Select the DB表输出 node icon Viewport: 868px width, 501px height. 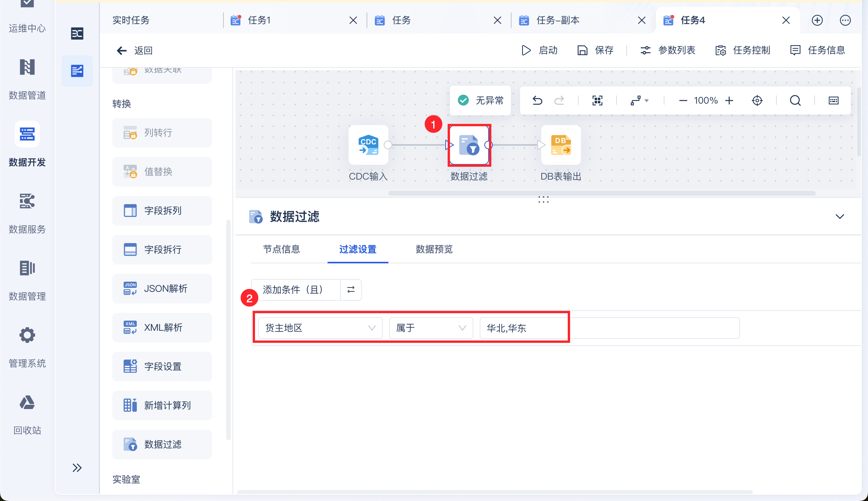pos(561,145)
